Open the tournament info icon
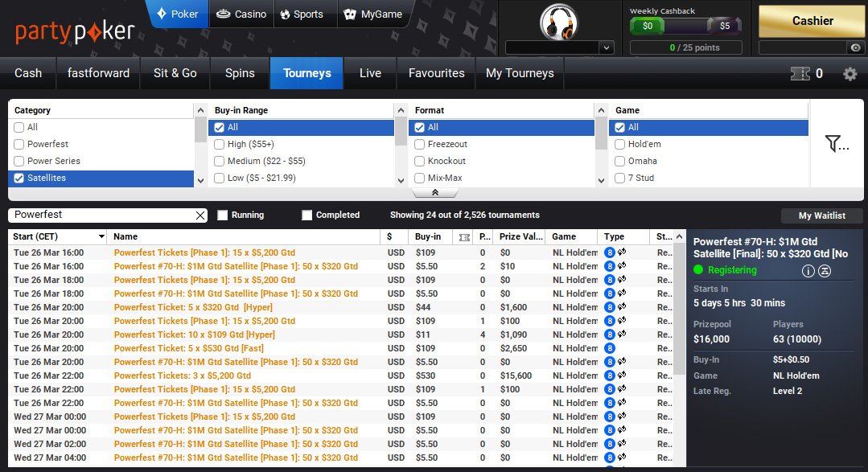Image resolution: width=868 pixels, height=472 pixels. point(808,271)
